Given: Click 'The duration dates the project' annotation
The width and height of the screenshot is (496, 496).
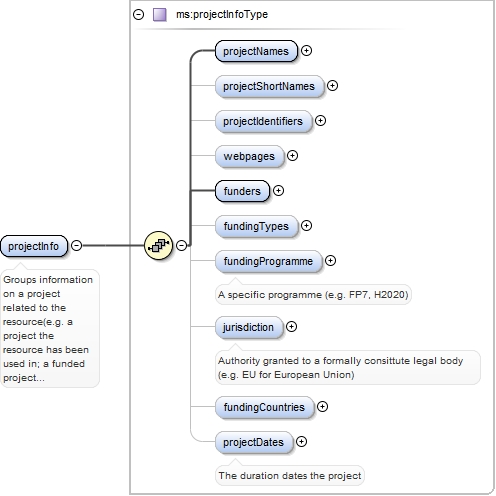Looking at the screenshot, I should (290, 476).
